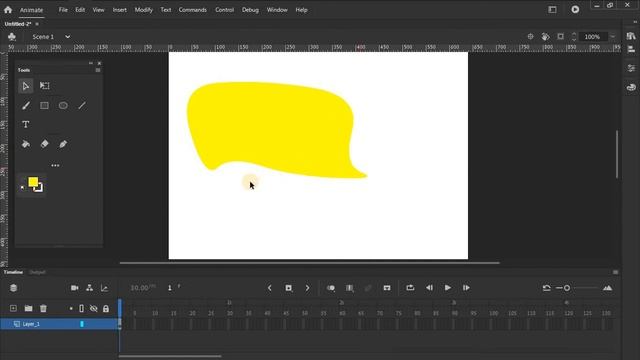Toggle clip content outside stage

[x=560, y=37]
